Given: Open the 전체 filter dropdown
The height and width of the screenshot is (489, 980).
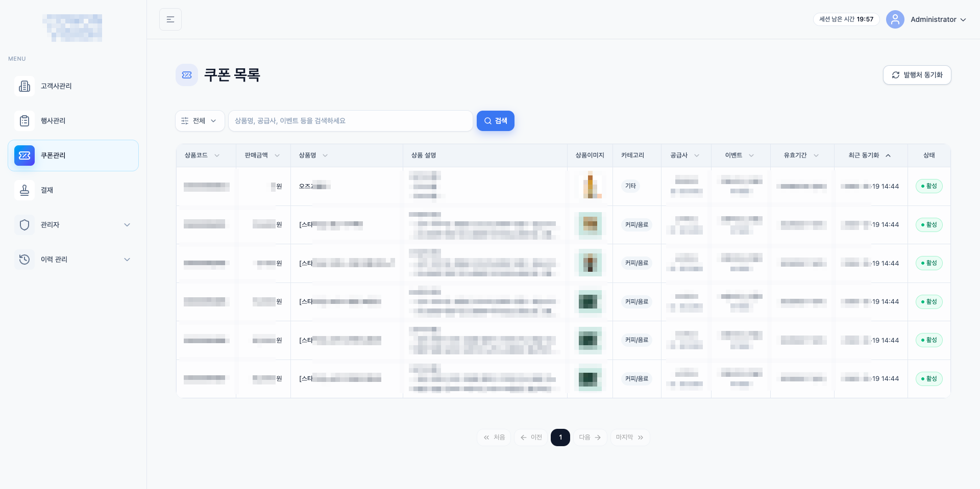Looking at the screenshot, I should click(x=200, y=121).
